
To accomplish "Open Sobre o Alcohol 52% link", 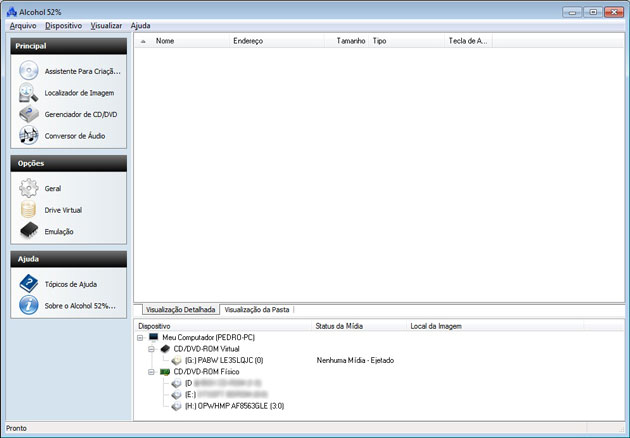I will tap(80, 306).
